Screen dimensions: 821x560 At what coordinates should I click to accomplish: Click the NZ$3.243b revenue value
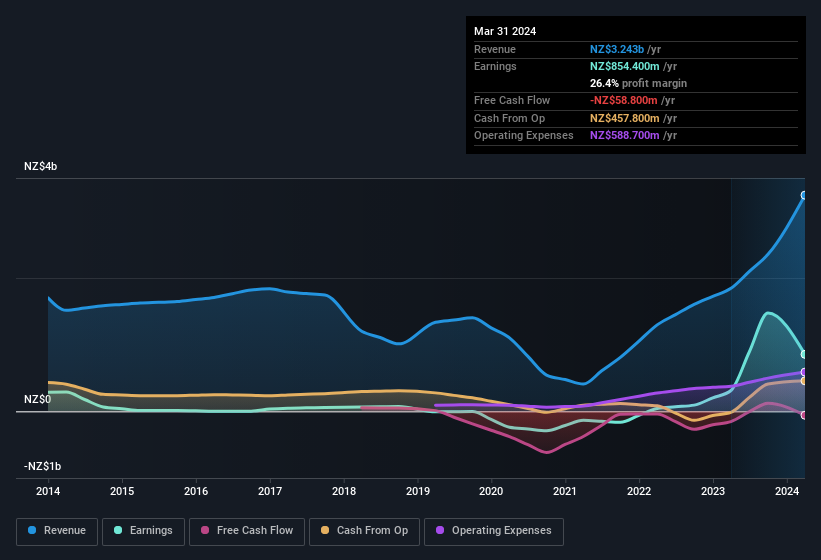617,49
